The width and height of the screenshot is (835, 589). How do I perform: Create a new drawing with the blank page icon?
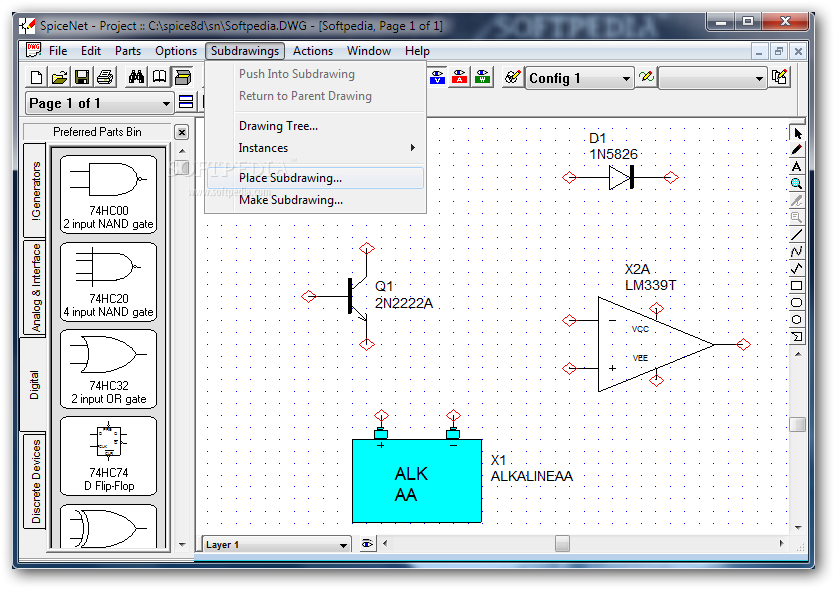point(36,78)
